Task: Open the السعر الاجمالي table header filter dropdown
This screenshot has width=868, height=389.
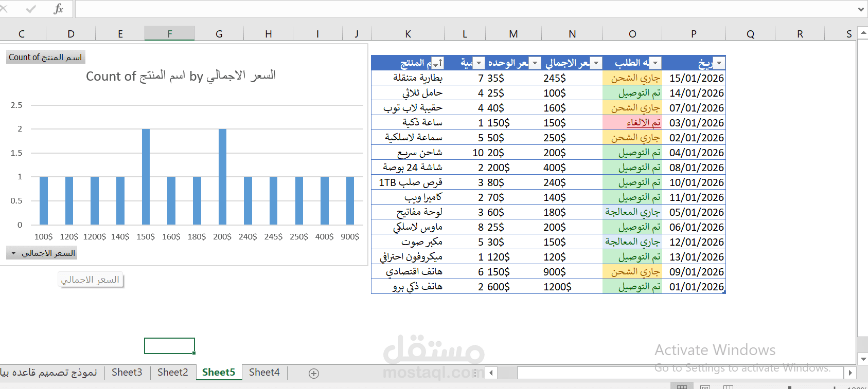Action: click(596, 63)
